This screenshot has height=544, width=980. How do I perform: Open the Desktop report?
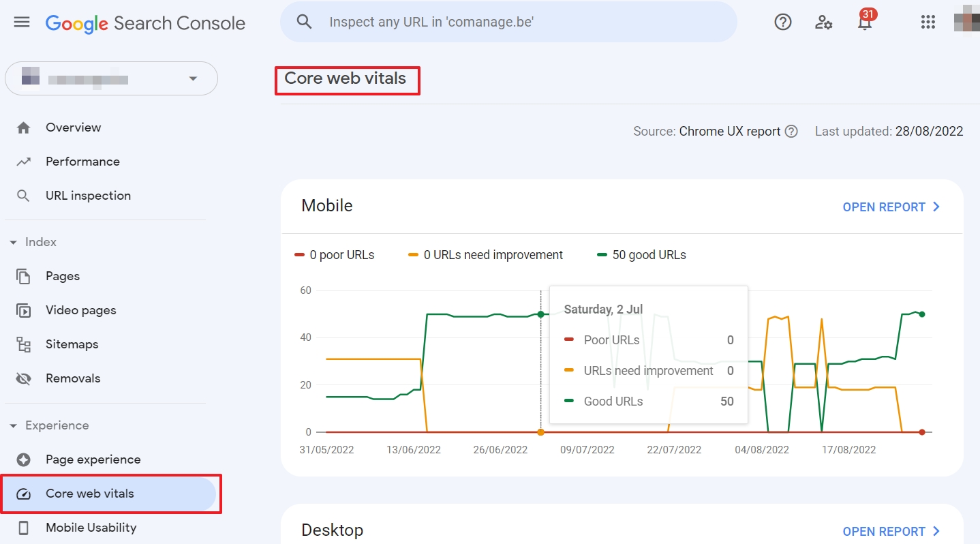click(x=892, y=531)
